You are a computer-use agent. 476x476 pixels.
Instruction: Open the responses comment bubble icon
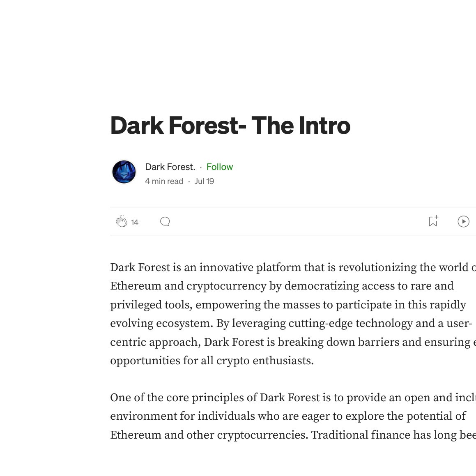[x=165, y=222]
